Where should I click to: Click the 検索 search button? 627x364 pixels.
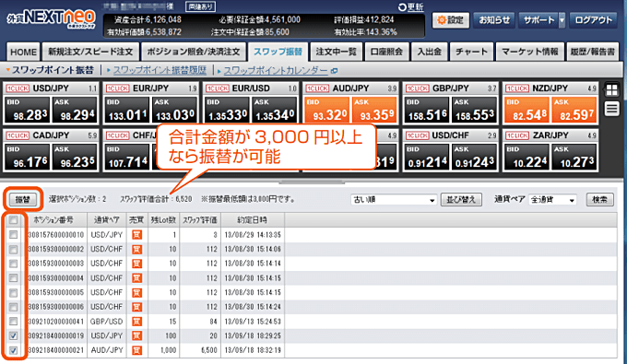[600, 199]
